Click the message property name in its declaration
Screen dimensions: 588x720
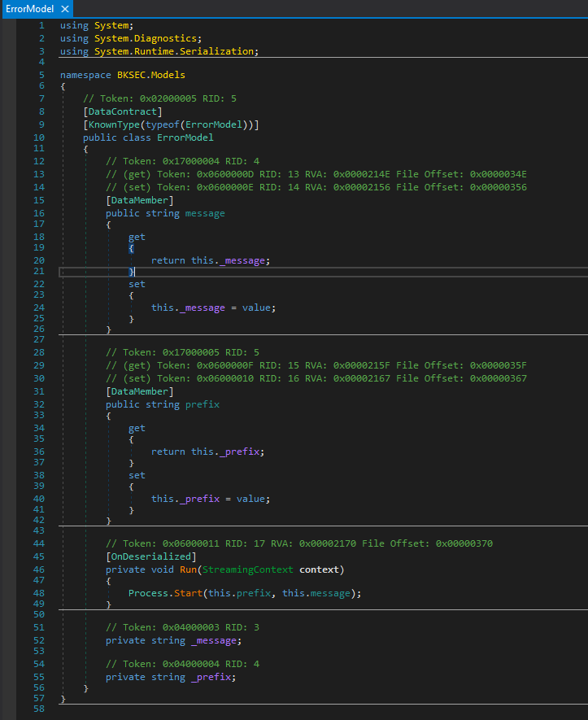click(x=206, y=213)
